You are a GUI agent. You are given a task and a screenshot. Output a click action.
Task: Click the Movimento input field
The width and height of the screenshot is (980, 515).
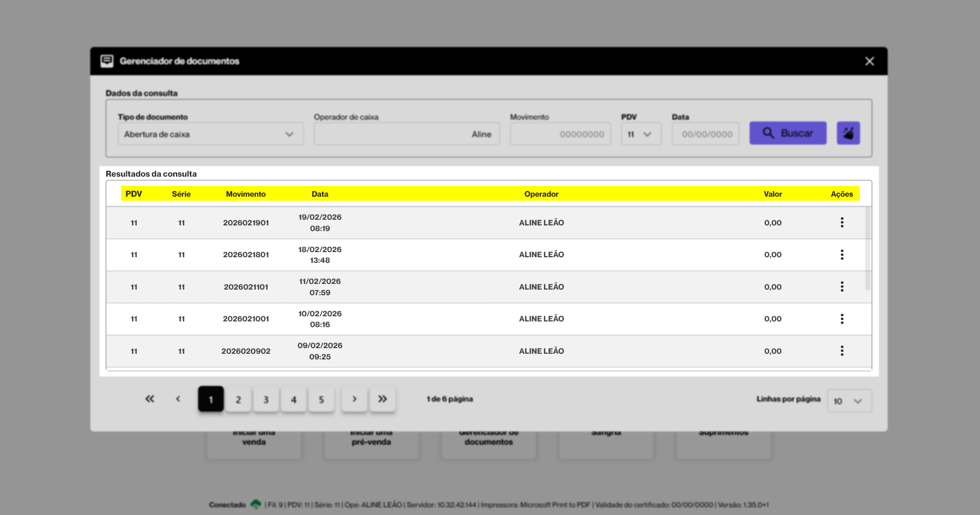coord(560,134)
